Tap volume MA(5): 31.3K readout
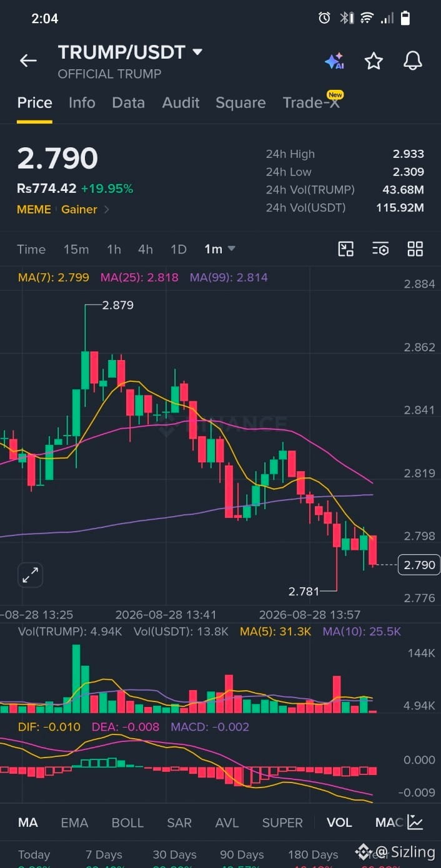The image size is (441, 868). [275, 631]
